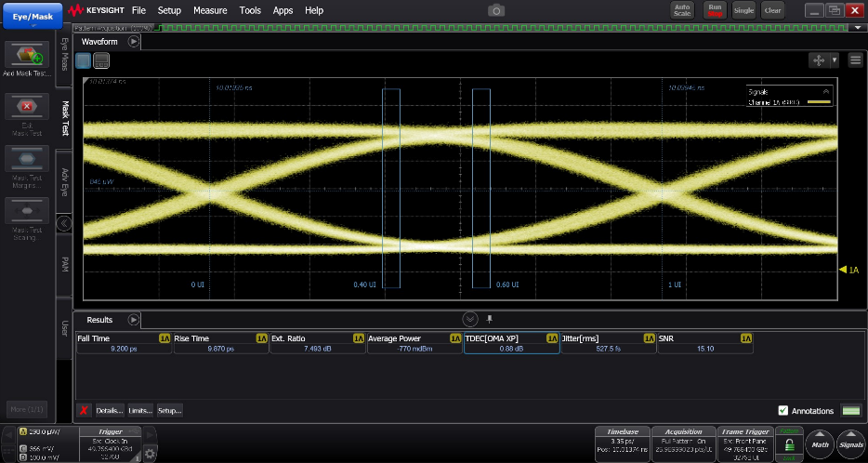Collapse the Results panel with chevron
868x463 pixels.
[x=469, y=319]
